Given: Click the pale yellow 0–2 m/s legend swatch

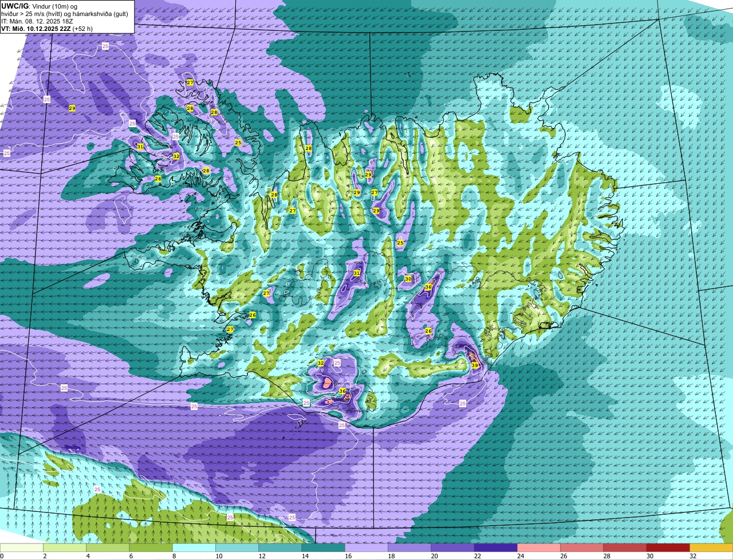Looking at the screenshot, I should (x=22, y=548).
